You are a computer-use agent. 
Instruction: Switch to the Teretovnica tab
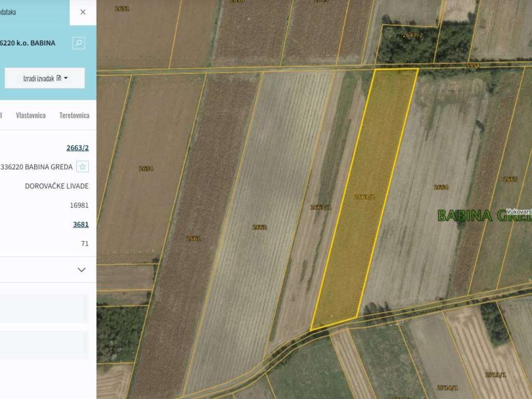[x=74, y=115]
